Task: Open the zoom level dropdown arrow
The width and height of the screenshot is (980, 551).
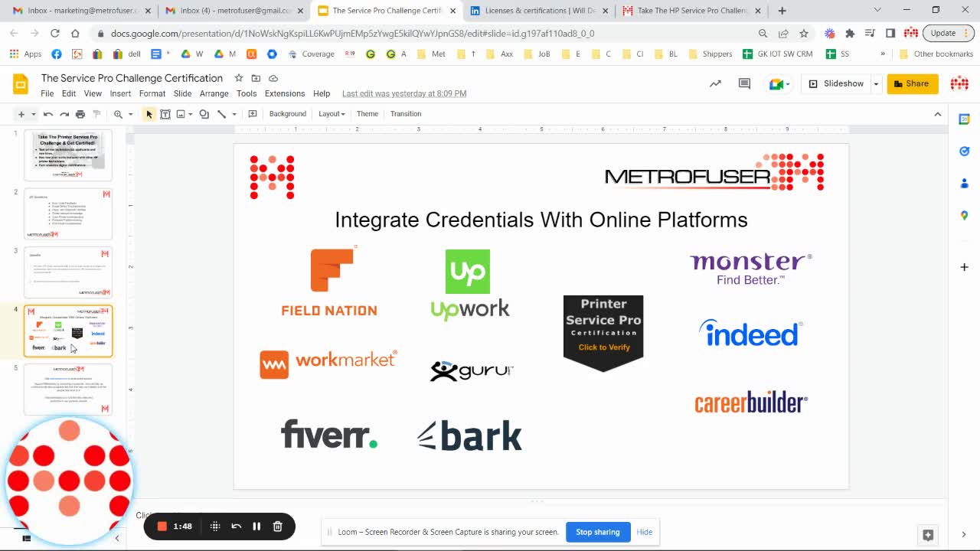Action: click(130, 114)
